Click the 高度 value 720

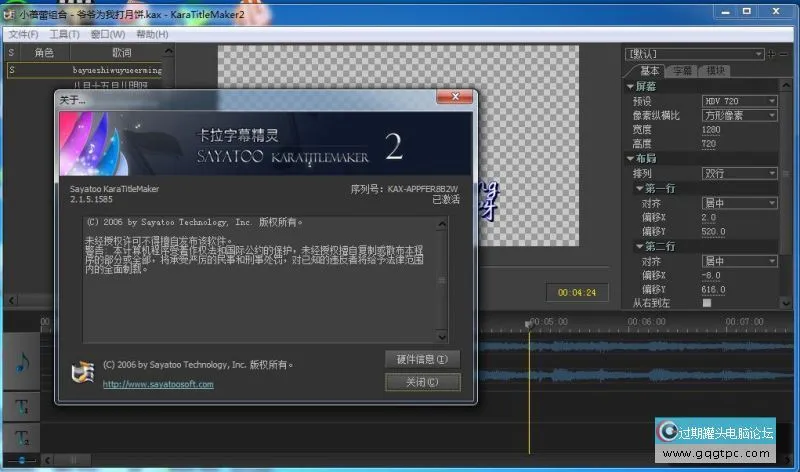pos(709,144)
